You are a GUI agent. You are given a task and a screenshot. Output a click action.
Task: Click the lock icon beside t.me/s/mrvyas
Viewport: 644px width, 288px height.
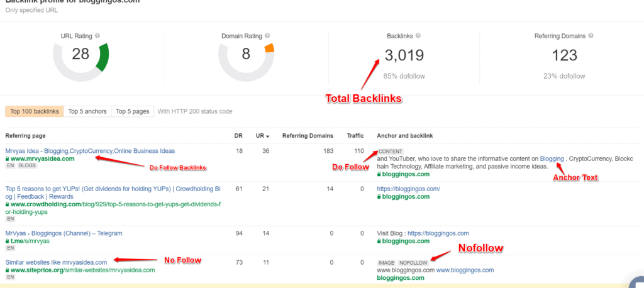tap(8, 241)
